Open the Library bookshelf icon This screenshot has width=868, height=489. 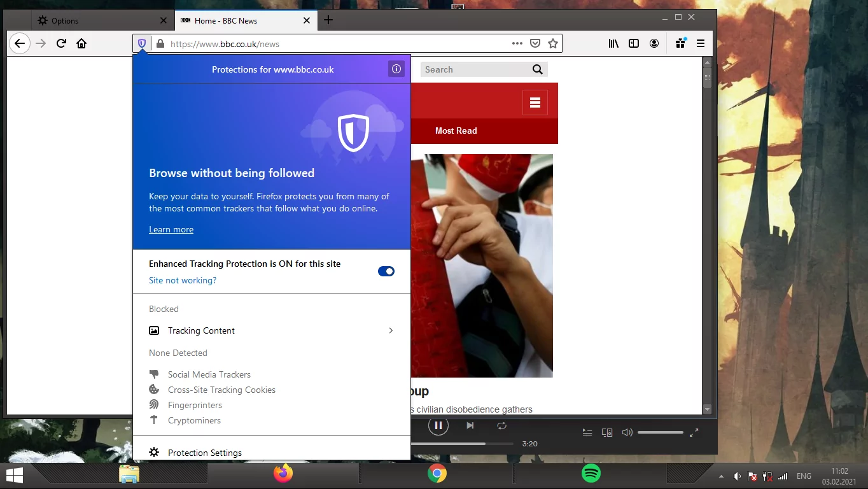613,43
